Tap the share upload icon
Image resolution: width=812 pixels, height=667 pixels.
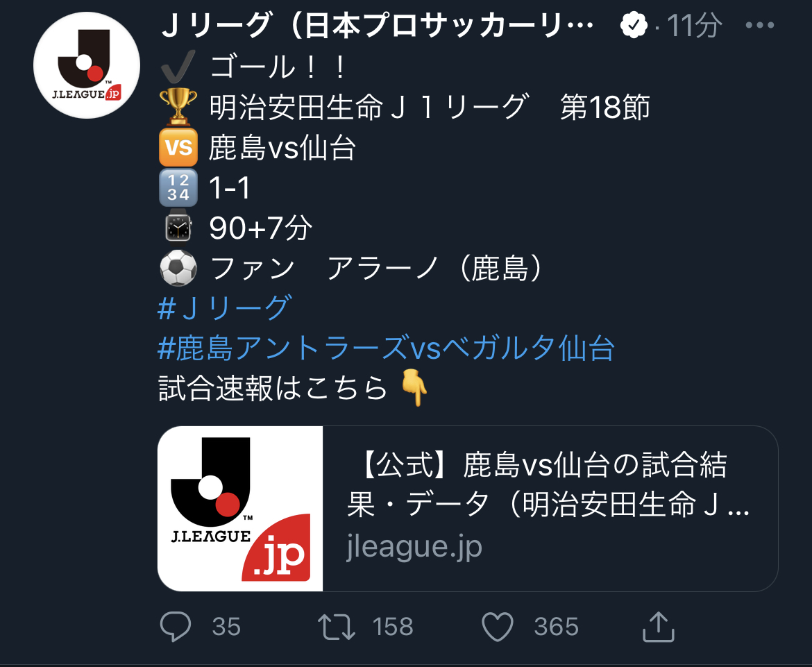(658, 627)
